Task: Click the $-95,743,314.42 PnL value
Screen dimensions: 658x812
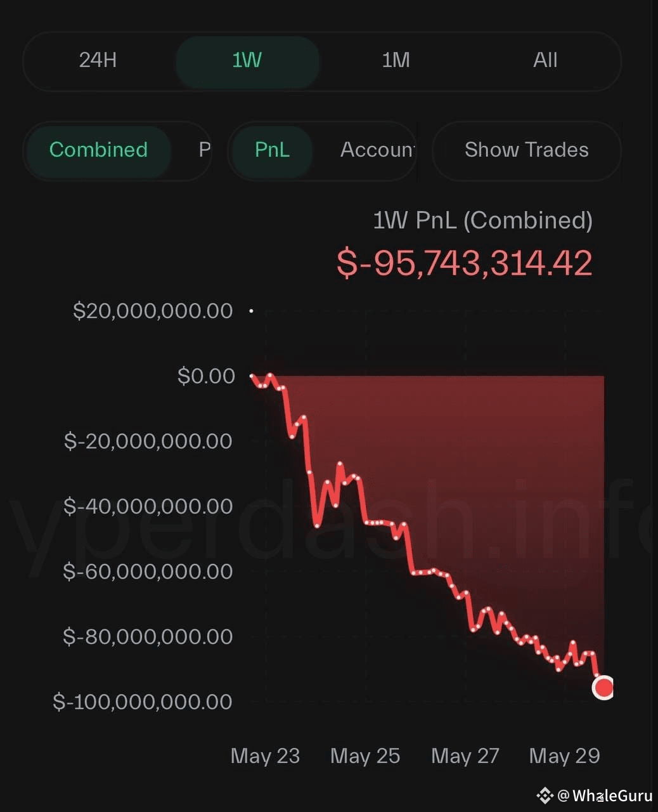Action: pos(465,263)
